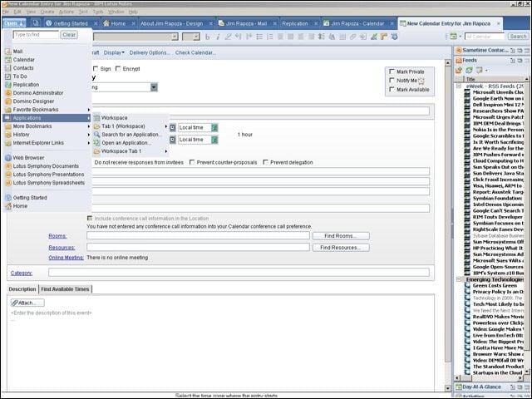The width and height of the screenshot is (532, 399).
Task: Click the Home house icon in Open menu
Action: click(8, 206)
